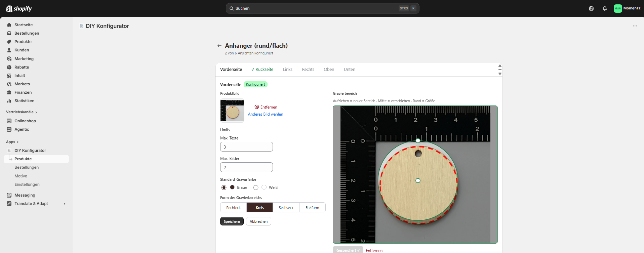Click the Produkte tag icon
The width and height of the screenshot is (644, 253).
pos(9,42)
